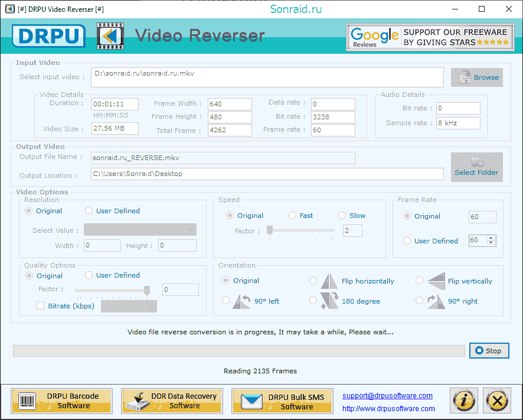523x420 pixels.
Task: Click the Original frame rate value 60 field
Action: pos(482,217)
